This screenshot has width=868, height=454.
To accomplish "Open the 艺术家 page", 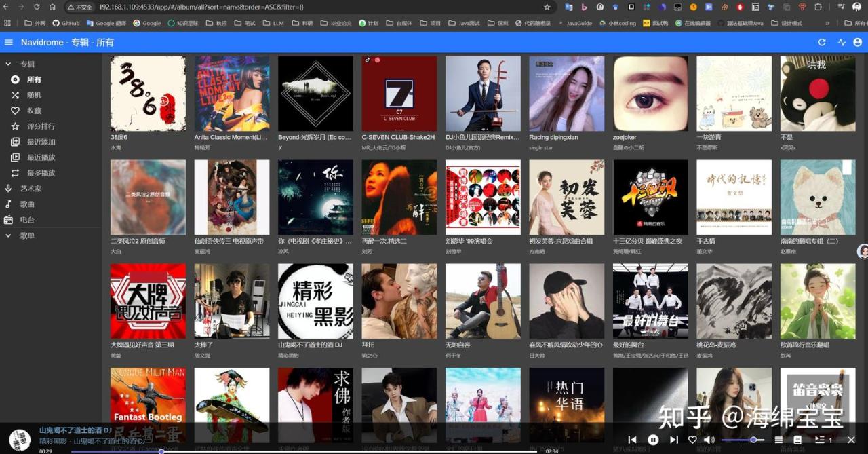I will click(x=51, y=189).
